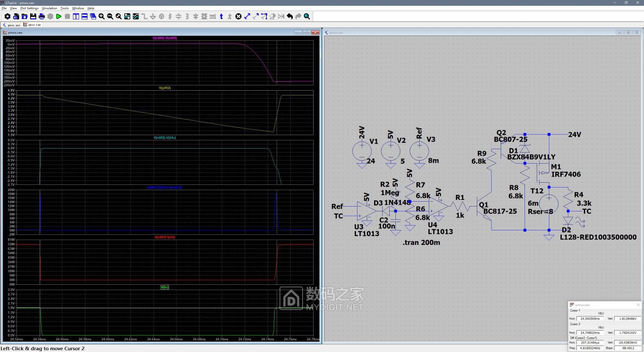Open the Tools menu

tap(65, 8)
